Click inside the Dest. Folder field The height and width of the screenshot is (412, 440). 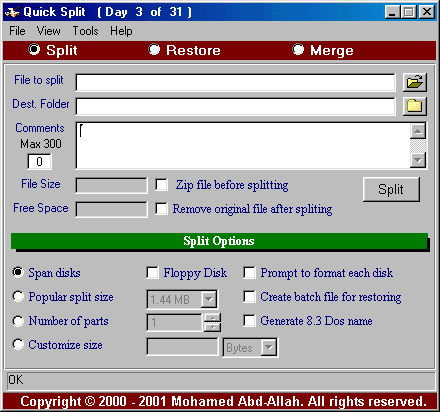click(235, 107)
